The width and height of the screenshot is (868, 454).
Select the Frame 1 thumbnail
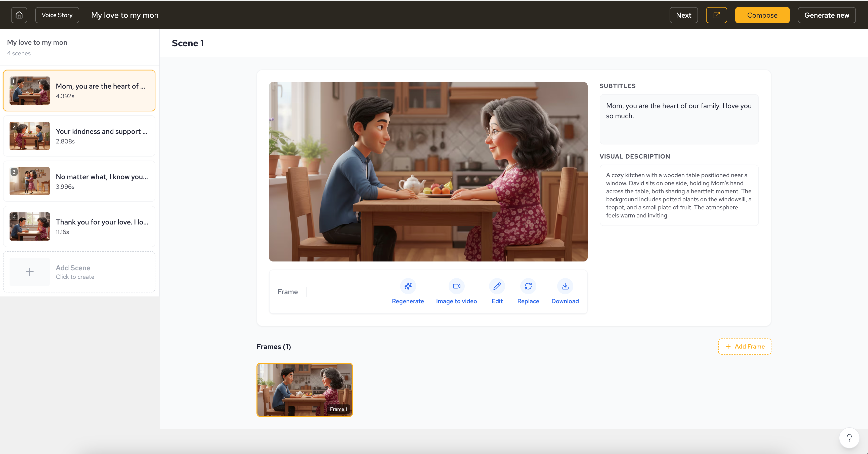304,390
